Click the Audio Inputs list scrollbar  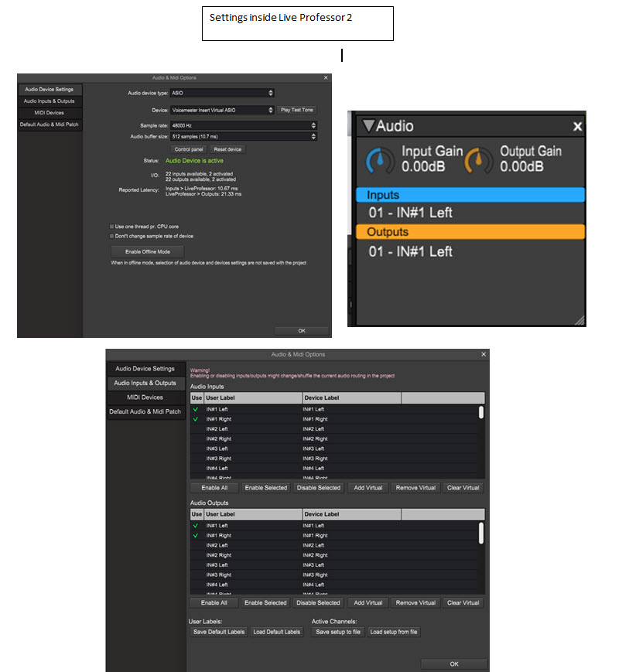(481, 412)
